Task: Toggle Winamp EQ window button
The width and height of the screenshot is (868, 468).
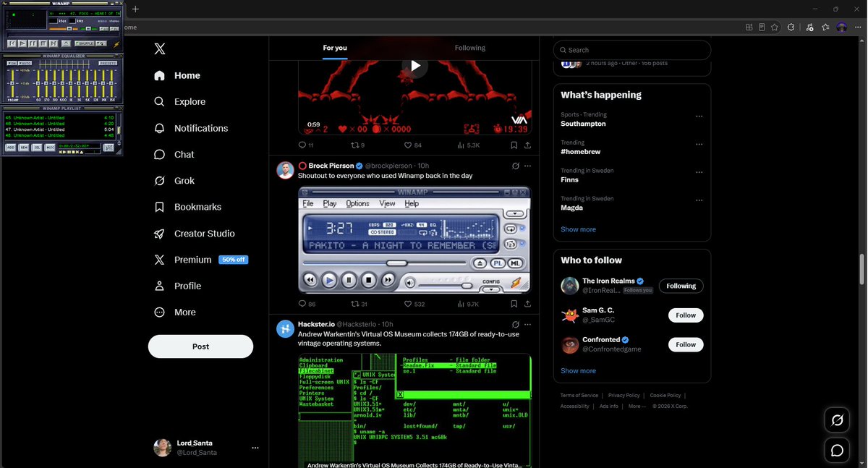Action: pyautogui.click(x=104, y=29)
